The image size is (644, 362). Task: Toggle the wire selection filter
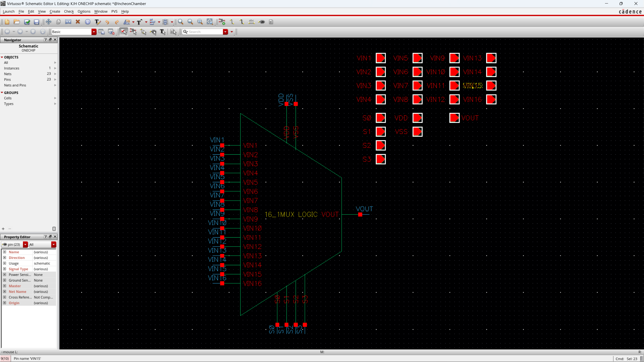pyautogui.click(x=143, y=32)
